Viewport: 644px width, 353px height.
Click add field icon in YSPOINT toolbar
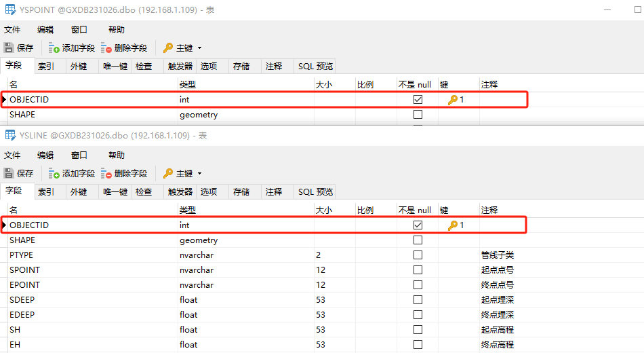(54, 48)
